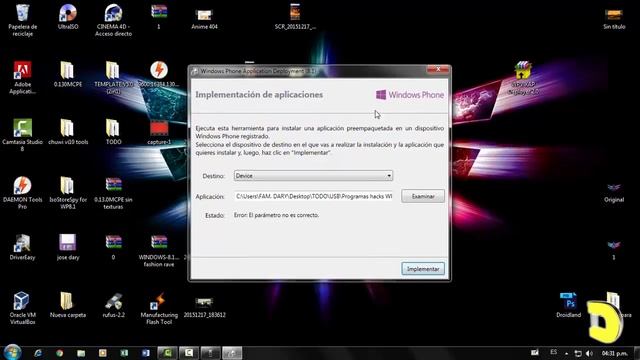Open Google Chrome from the taskbar

point(60,353)
